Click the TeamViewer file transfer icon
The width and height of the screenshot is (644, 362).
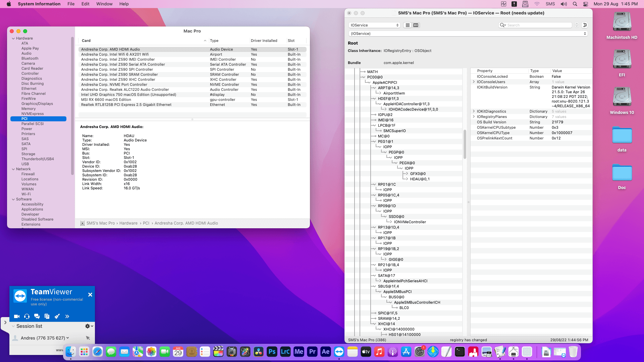(x=47, y=316)
